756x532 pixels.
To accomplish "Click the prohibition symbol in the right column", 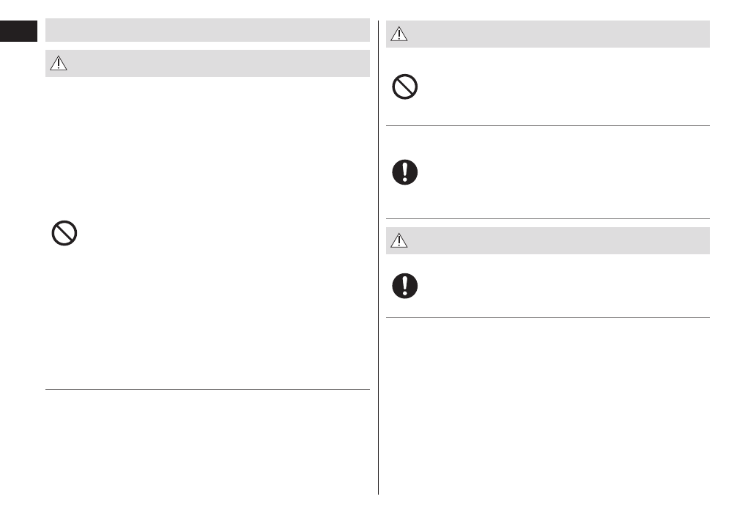I will tap(405, 88).
